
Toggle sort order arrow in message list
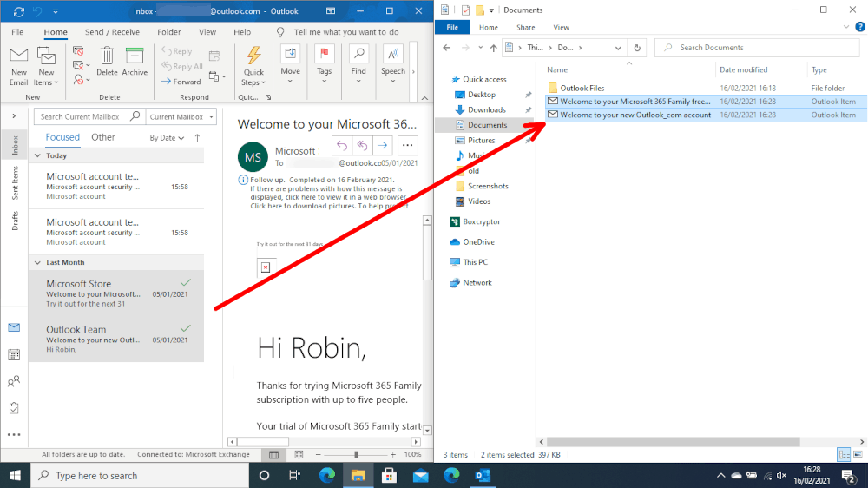[x=198, y=138]
